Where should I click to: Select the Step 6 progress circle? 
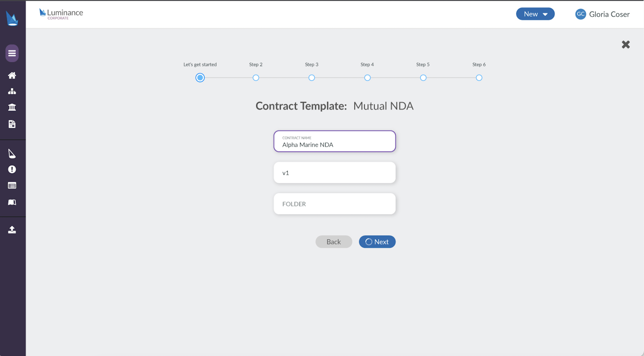[x=479, y=78]
